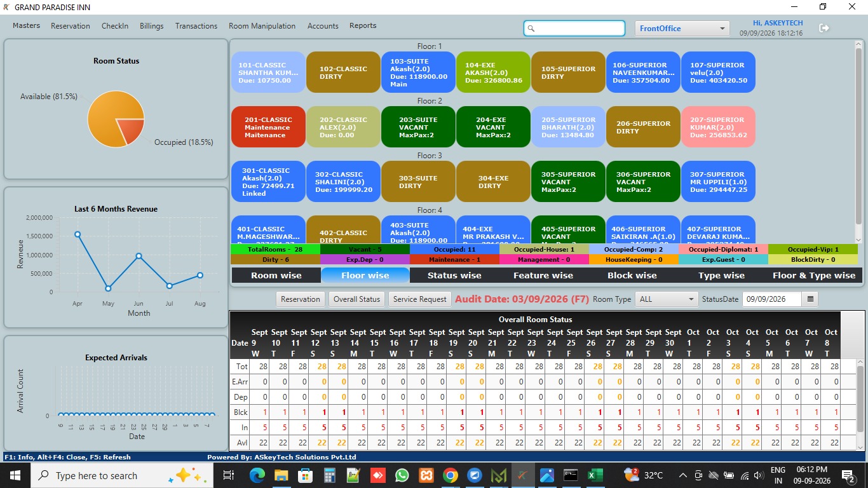Switch to Status wise view
Image resolution: width=868 pixels, height=488 pixels.
coord(454,275)
